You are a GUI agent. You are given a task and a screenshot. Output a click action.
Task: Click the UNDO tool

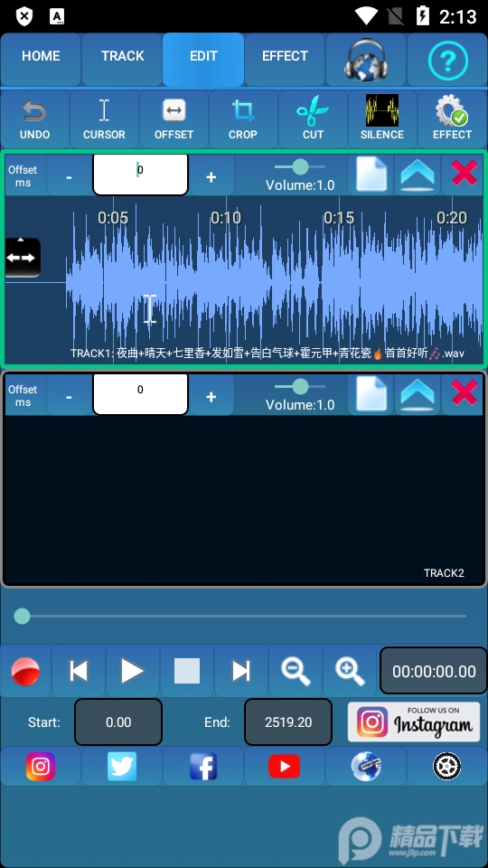pyautogui.click(x=35, y=119)
